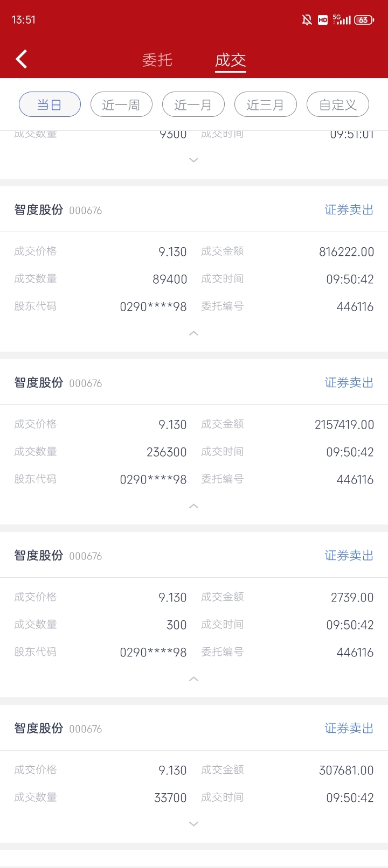Choose the 近一月 filter
Viewport: 388px width, 868px height.
coord(193,104)
